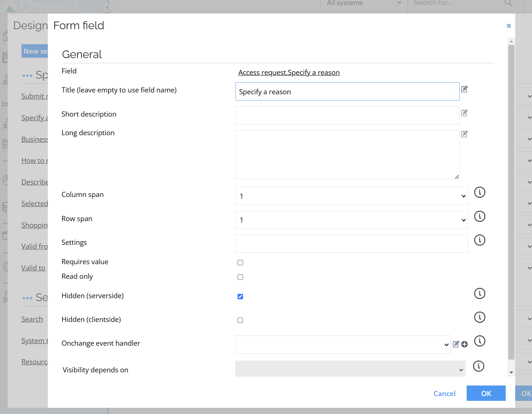This screenshot has height=414, width=532.
Task: Show info for Hidden (clientside)
Action: tap(480, 317)
